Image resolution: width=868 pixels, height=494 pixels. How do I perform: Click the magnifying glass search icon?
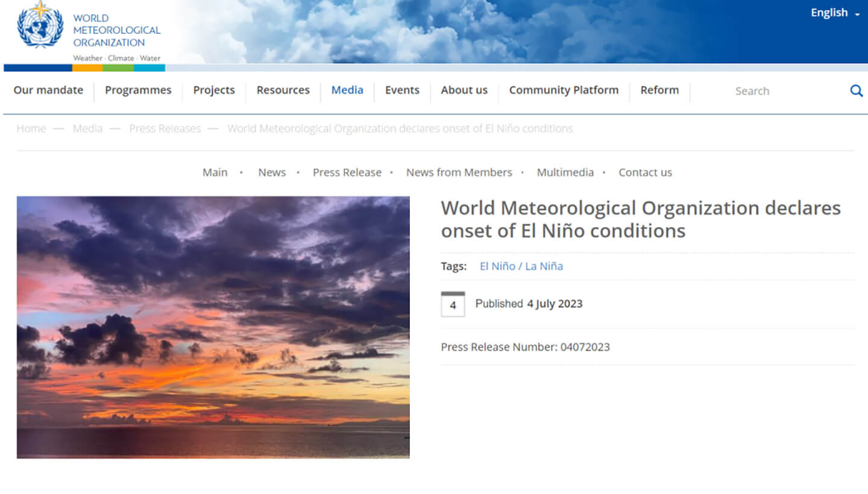pyautogui.click(x=856, y=91)
